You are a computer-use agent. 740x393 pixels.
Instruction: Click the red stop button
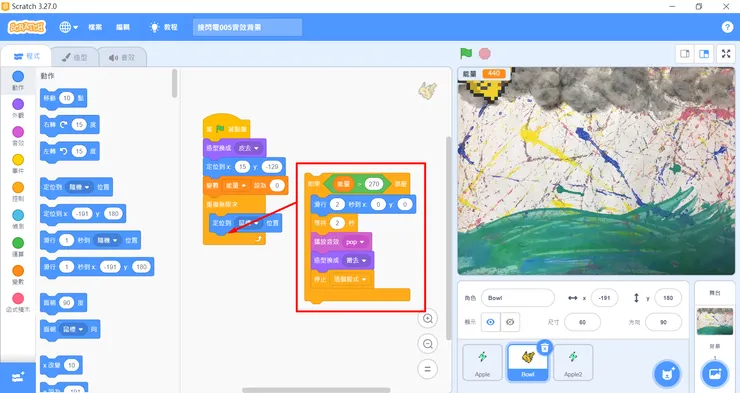click(485, 54)
